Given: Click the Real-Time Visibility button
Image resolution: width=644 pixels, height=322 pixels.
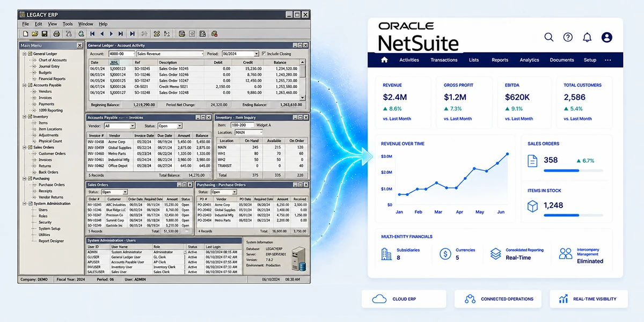Looking at the screenshot, I should (x=589, y=299).
